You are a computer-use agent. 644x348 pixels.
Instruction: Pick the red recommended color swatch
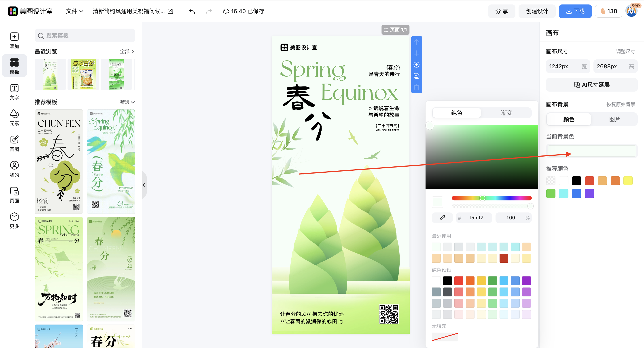click(x=589, y=181)
